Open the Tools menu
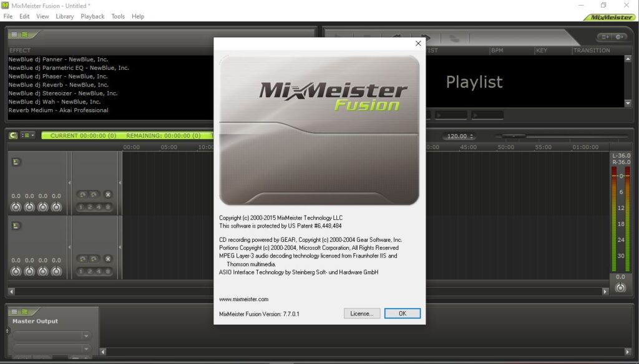 [x=118, y=16]
